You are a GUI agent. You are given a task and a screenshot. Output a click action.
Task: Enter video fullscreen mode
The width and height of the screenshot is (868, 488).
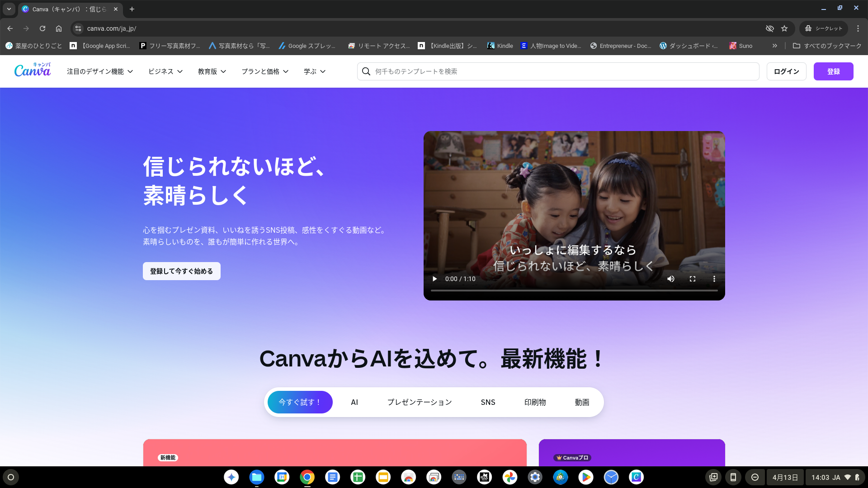[x=693, y=279]
